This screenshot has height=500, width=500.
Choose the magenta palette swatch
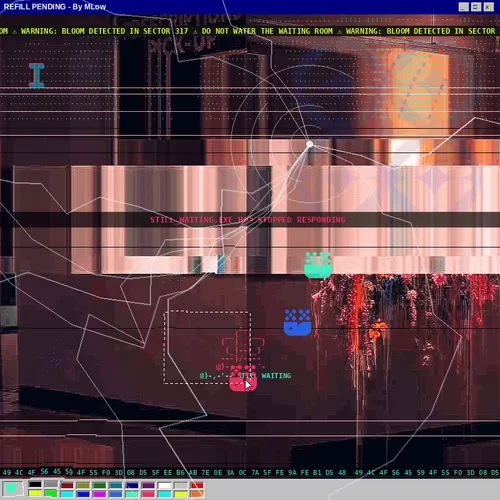point(99,494)
